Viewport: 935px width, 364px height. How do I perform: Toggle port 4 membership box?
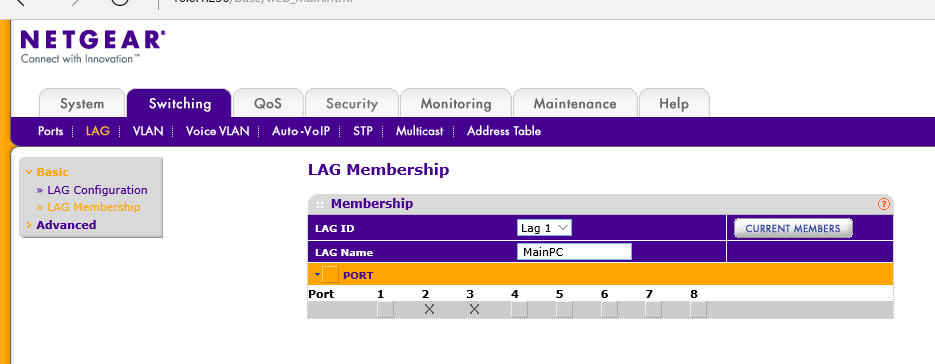click(519, 309)
